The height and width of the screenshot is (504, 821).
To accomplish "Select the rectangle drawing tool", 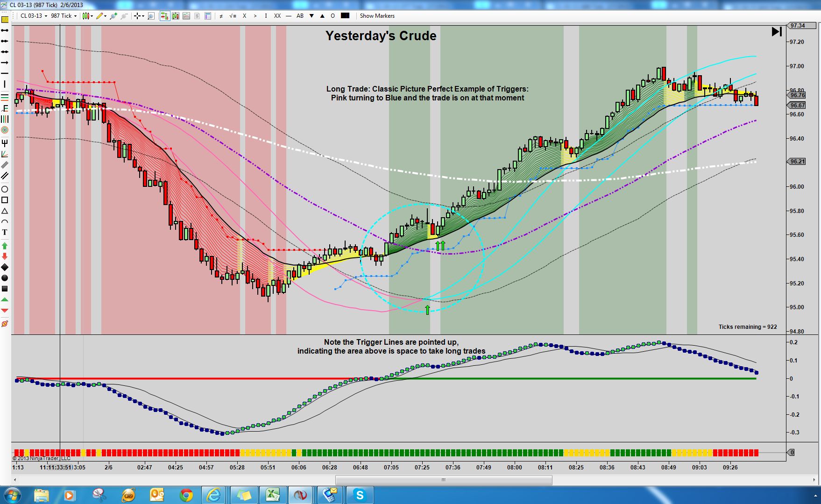I will click(x=5, y=200).
